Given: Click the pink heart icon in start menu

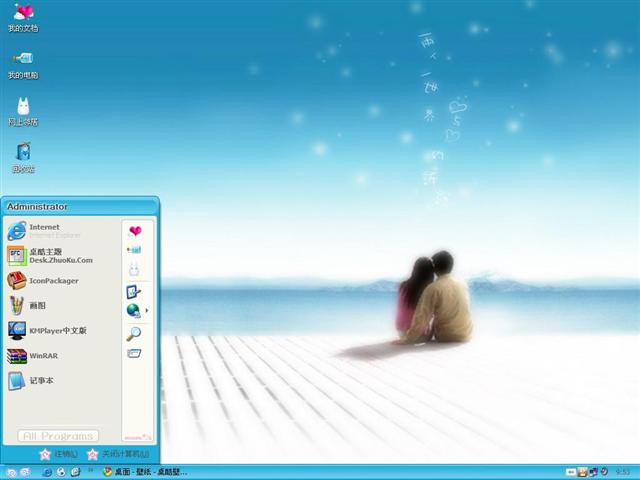Looking at the screenshot, I should pos(135,231).
